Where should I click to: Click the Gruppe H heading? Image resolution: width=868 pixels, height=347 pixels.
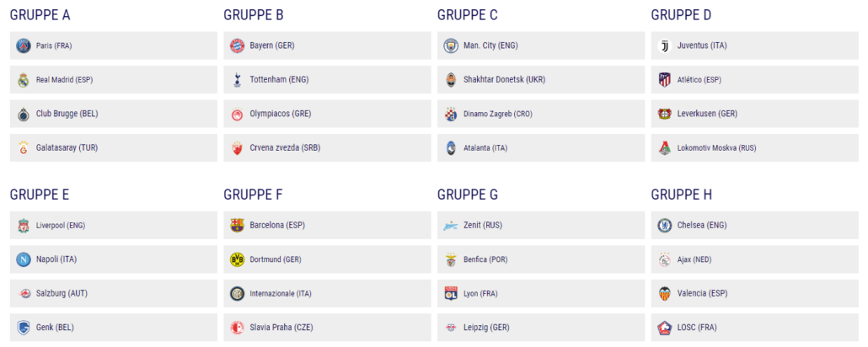[682, 195]
